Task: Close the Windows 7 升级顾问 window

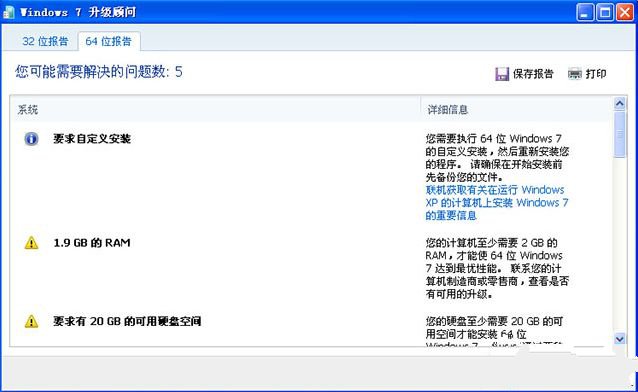Action: pyautogui.click(x=625, y=13)
